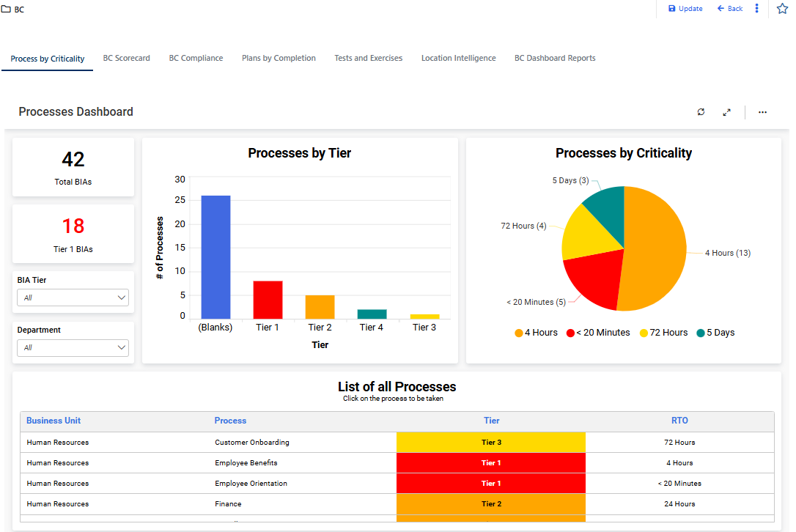This screenshot has height=532, width=796.
Task: Click the BC folder icon
Action: [6, 10]
